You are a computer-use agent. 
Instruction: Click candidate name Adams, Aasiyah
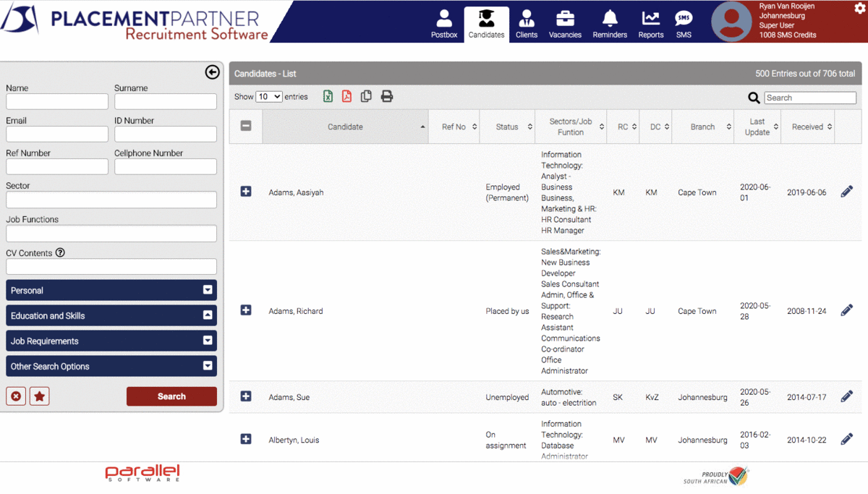[296, 192]
